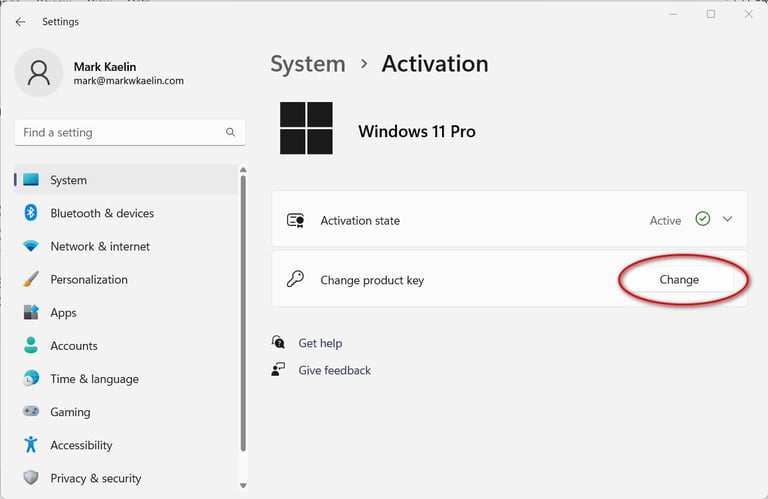Screen dimensions: 768x499
Task: Expand the Activation state chevron
Action: click(727, 219)
